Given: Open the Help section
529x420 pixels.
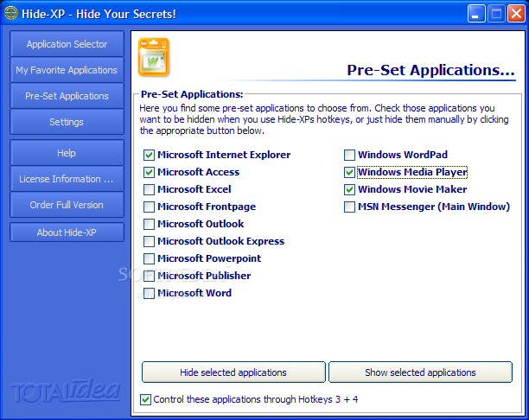Looking at the screenshot, I should tap(67, 153).
